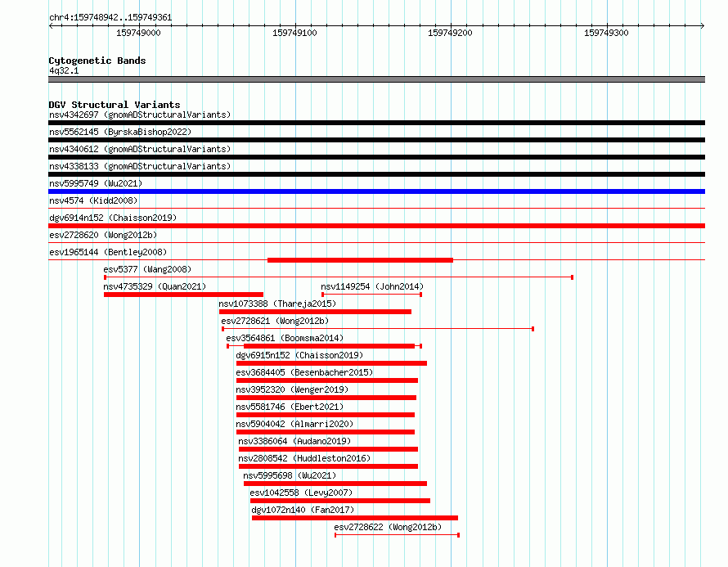Click the ruler's right arrow end
Screen dimensions: 728x567
[x=703, y=25]
